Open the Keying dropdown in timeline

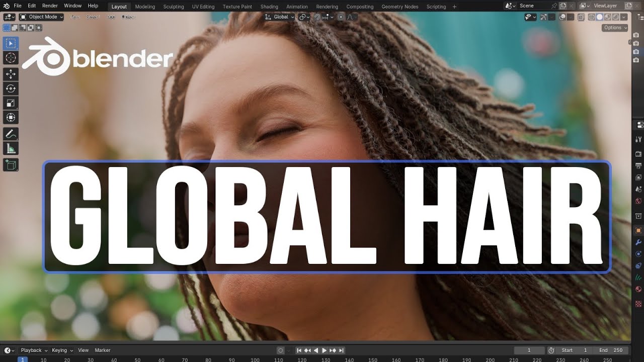tap(62, 350)
